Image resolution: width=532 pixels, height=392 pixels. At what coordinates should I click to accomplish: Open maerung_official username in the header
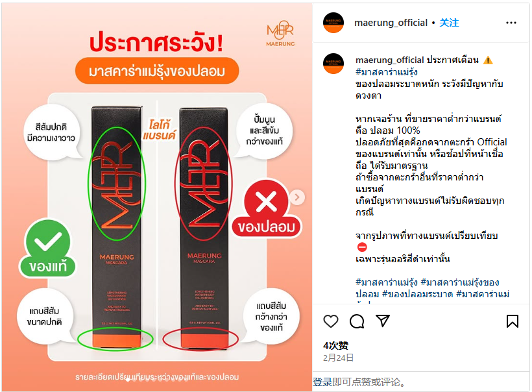391,23
